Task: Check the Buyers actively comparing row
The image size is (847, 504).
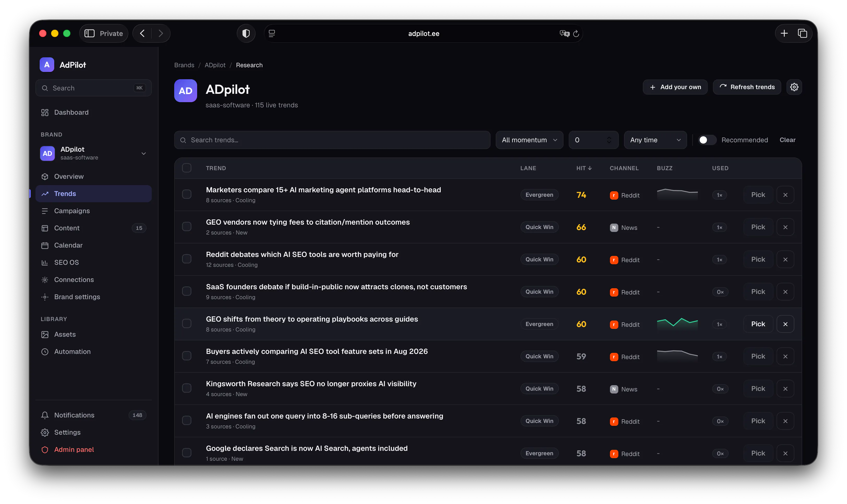Action: [186, 355]
